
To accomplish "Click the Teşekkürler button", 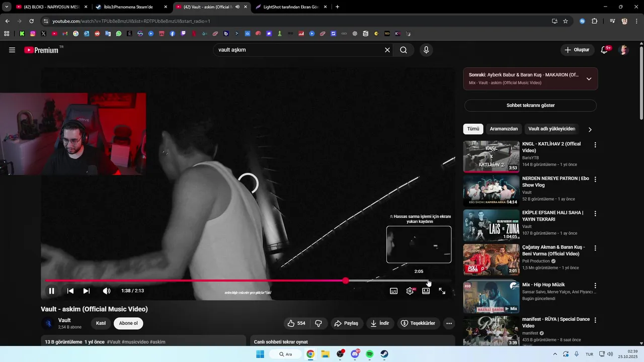I will pyautogui.click(x=418, y=323).
